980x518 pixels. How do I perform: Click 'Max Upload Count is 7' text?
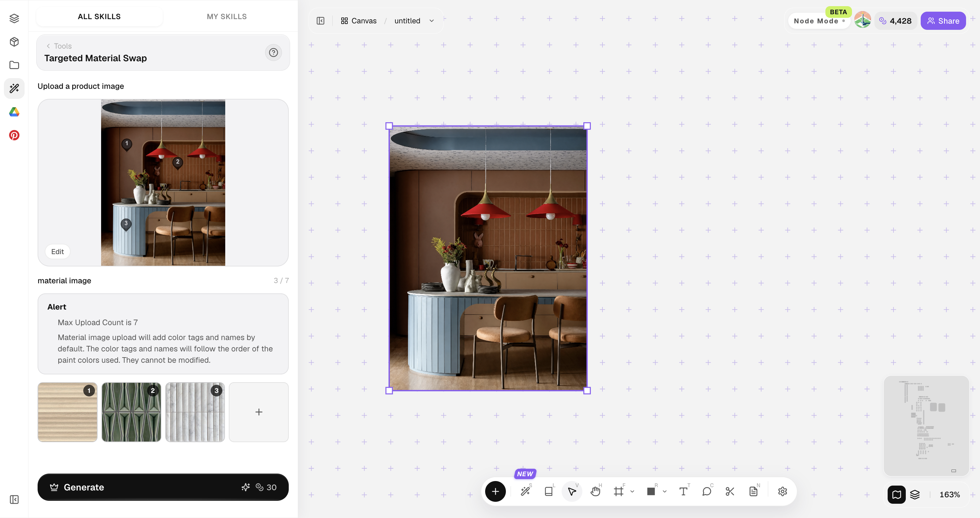tap(98, 322)
